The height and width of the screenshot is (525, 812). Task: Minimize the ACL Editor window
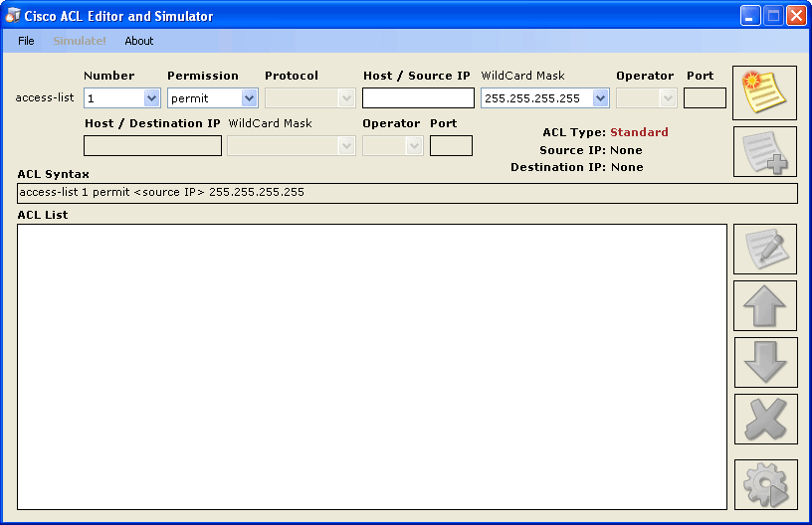(750, 16)
